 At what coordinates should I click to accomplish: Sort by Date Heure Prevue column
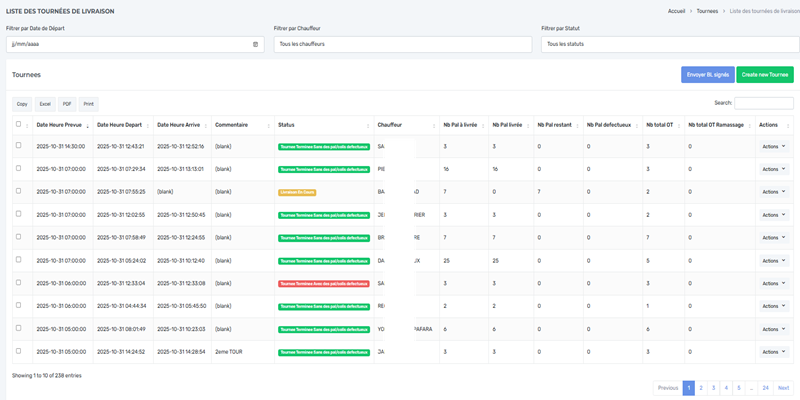click(60, 125)
